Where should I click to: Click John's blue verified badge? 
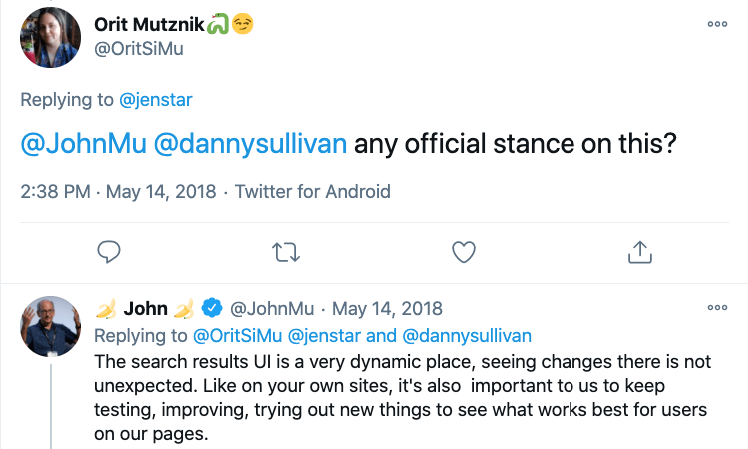(x=212, y=308)
